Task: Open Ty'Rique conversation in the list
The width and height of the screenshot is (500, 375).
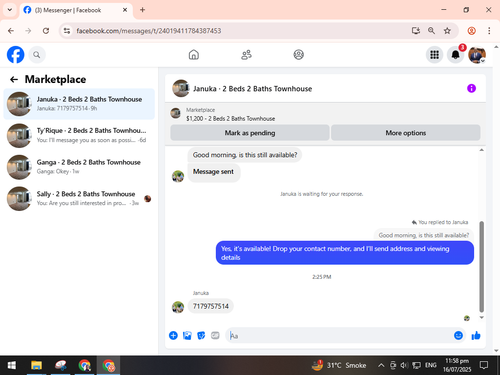Action: click(x=79, y=135)
